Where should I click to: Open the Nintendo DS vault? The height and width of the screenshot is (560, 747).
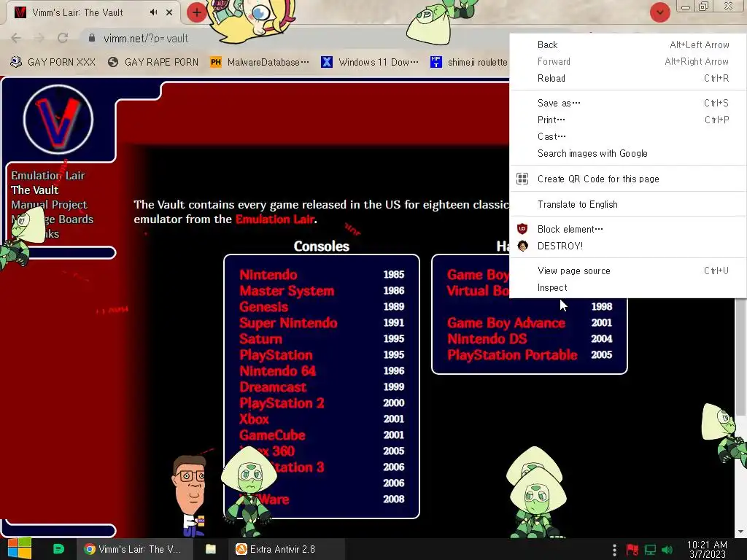[487, 339]
